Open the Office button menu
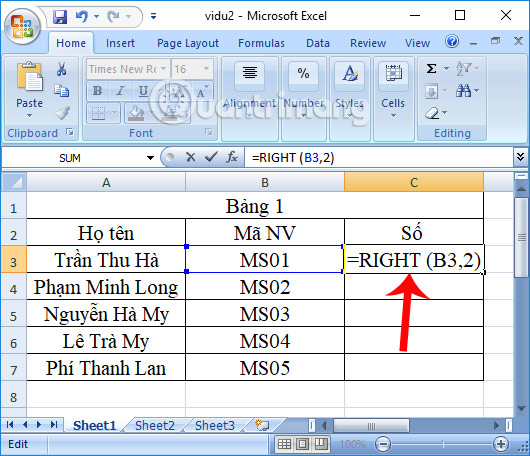This screenshot has width=530, height=456. [x=22, y=27]
